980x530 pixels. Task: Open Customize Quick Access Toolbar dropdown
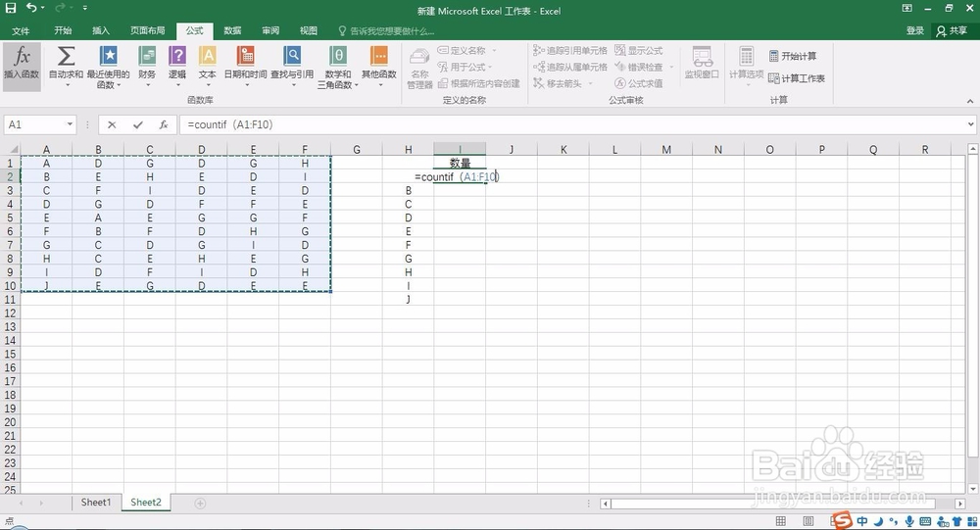[x=84, y=8]
